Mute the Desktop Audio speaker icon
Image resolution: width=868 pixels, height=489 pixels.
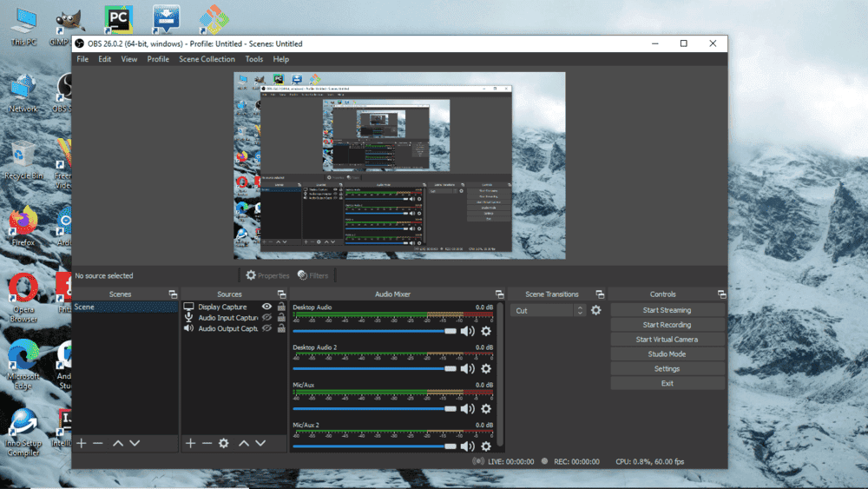[x=468, y=331]
